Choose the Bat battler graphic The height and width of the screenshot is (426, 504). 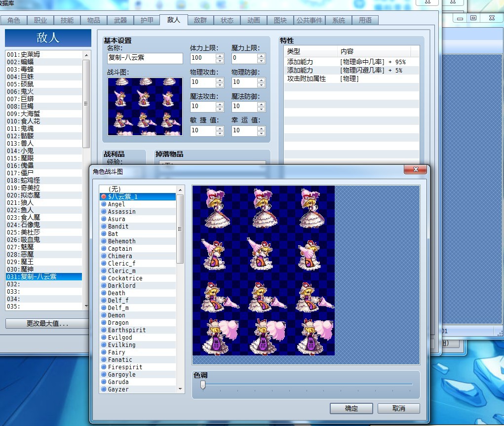(138, 234)
